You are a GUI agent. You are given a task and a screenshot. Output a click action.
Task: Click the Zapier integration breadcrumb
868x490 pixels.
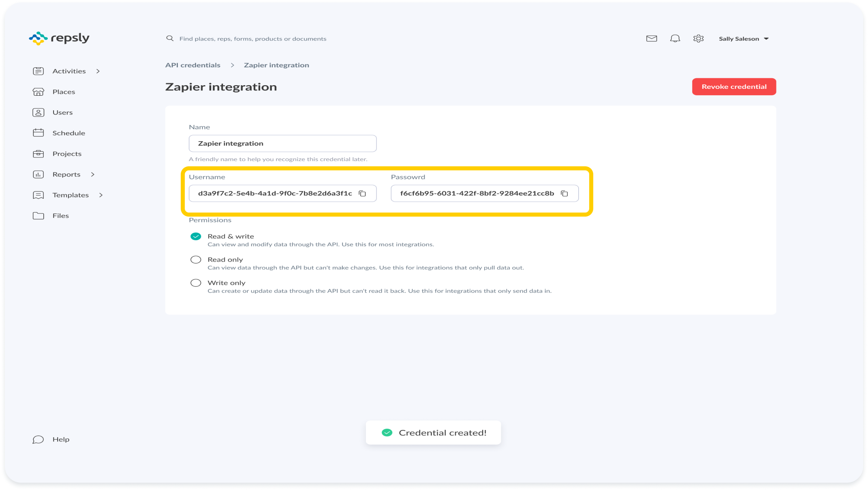pyautogui.click(x=276, y=65)
